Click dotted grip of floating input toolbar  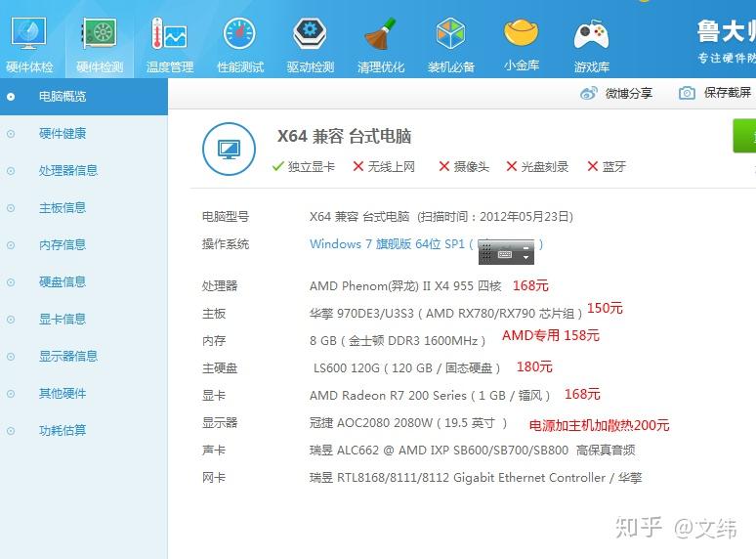486,252
